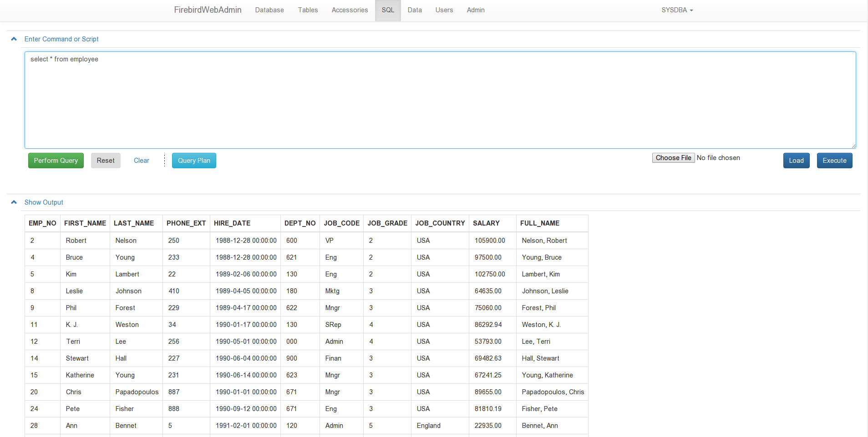The image size is (868, 437).
Task: Open the Accessories menu
Action: point(350,10)
